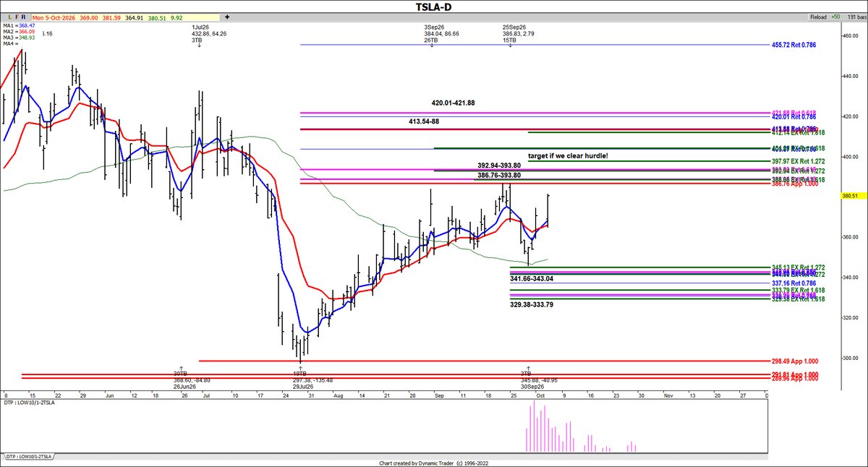Click the Aug label on date axis
The image size is (868, 467).
pos(339,396)
